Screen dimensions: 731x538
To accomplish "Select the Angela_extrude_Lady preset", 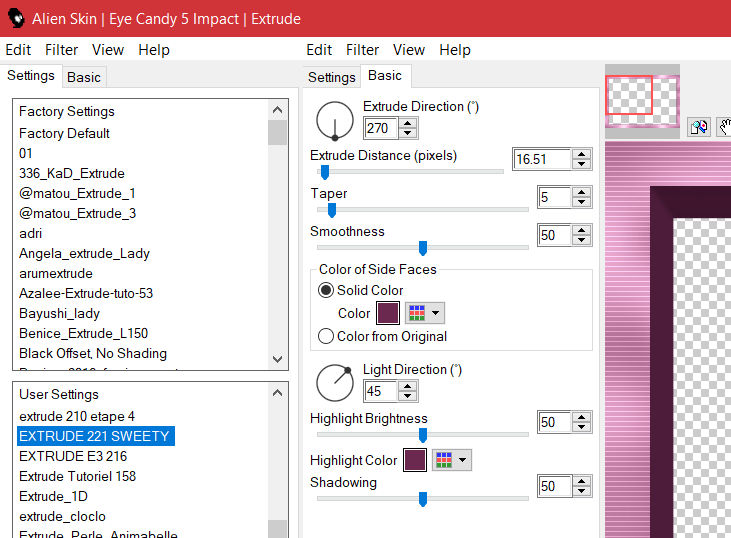I will 84,254.
